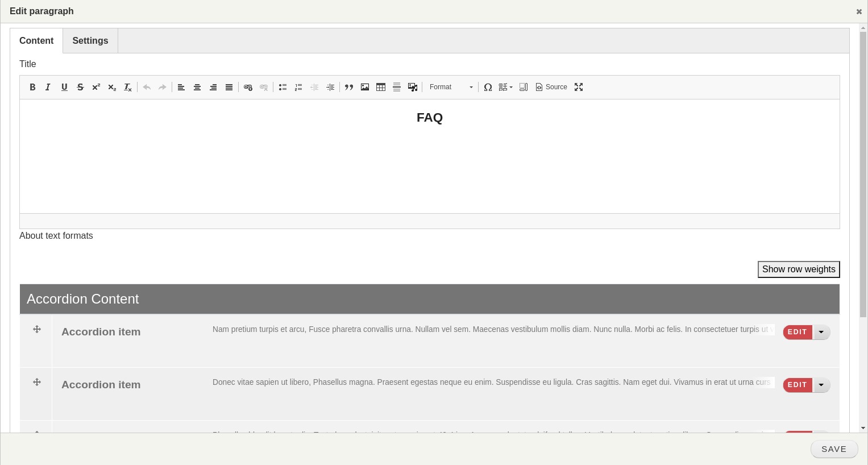Switch the editor to Source view
Screen dimensions: 868x465
[x=551, y=87]
